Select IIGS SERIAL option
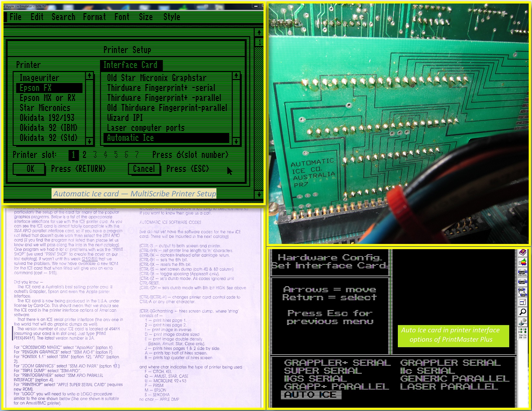Screen dimensions: 532x411 [x=316, y=378]
